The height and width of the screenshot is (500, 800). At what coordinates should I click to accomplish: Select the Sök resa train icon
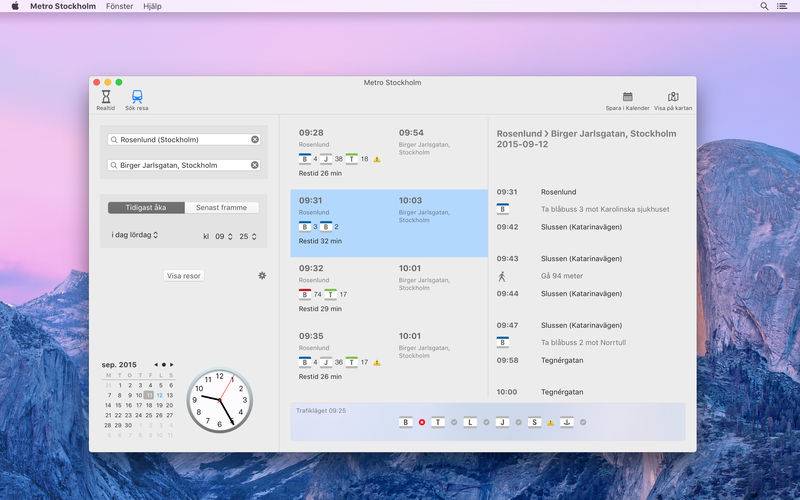137,99
